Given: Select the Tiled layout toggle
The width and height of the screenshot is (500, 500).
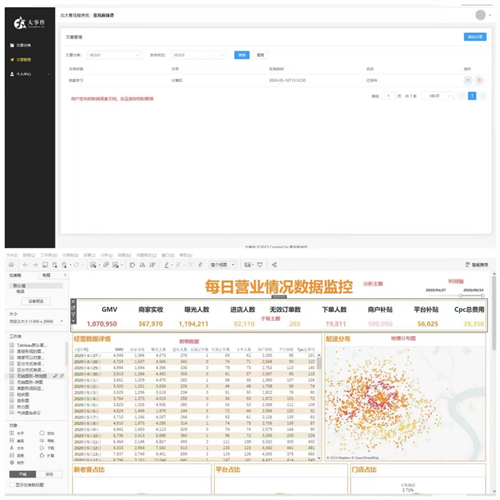Looking at the screenshot, I should pos(23,474).
